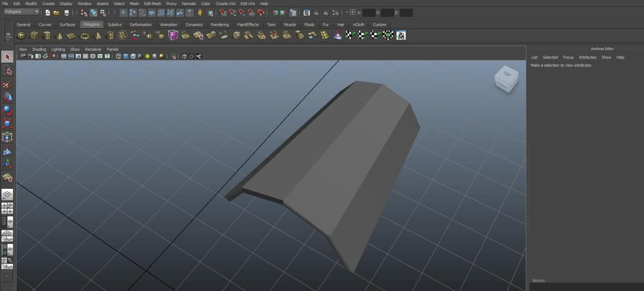The width and height of the screenshot is (644, 291).
Task: Toggle textured display checker icon in viewport
Action: tap(140, 56)
